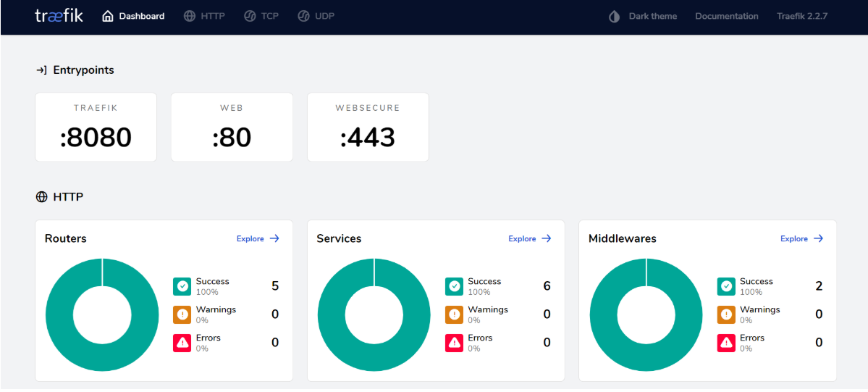Click the Routers card title
The image size is (868, 392).
click(x=66, y=238)
